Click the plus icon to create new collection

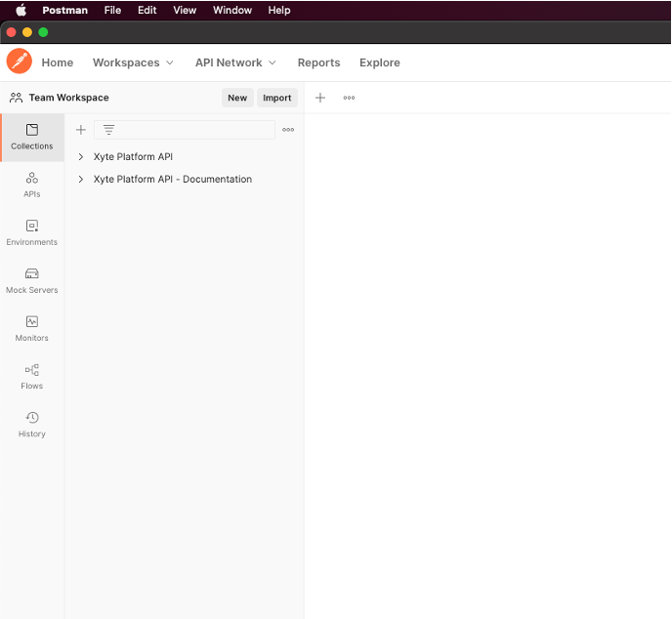click(81, 130)
